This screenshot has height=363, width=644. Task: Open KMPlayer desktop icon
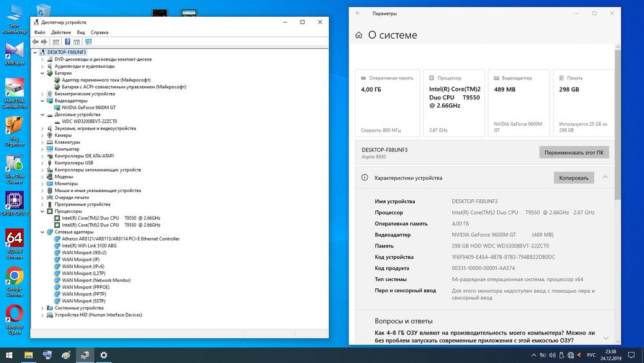click(14, 54)
